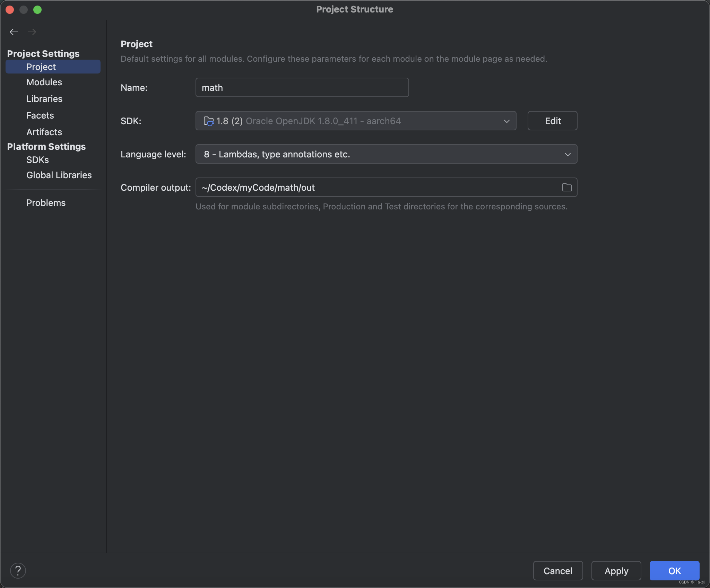The height and width of the screenshot is (588, 710).
Task: Open the help question mark icon
Action: point(18,571)
